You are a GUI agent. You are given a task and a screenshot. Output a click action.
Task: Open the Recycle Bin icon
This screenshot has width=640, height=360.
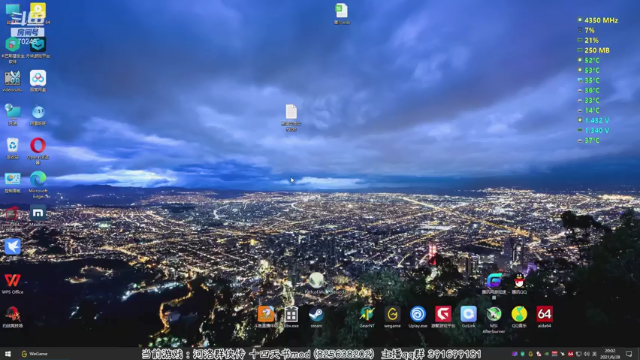pos(13,148)
